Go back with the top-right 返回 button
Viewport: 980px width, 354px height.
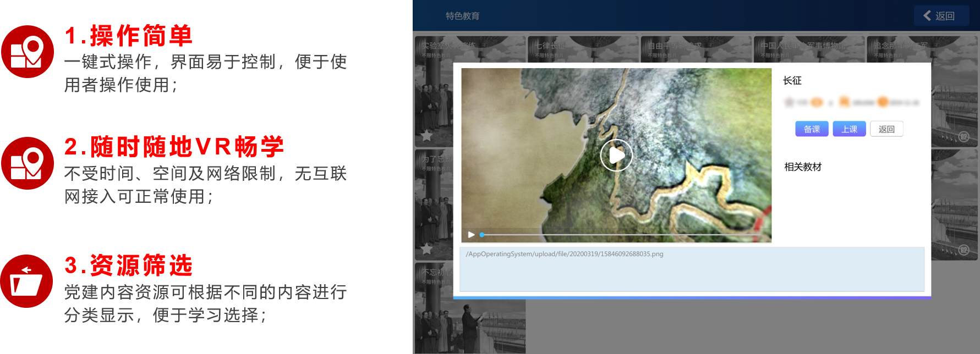(x=941, y=16)
